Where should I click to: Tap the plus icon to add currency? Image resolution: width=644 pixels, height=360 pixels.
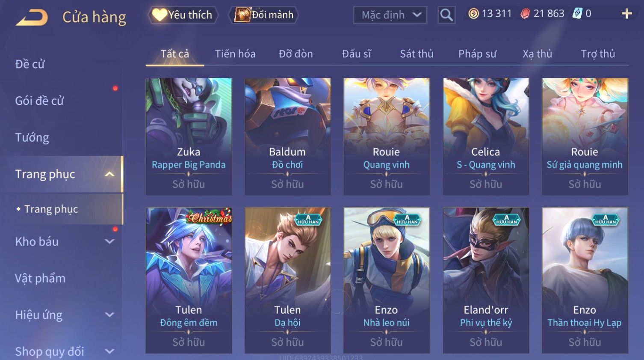626,14
